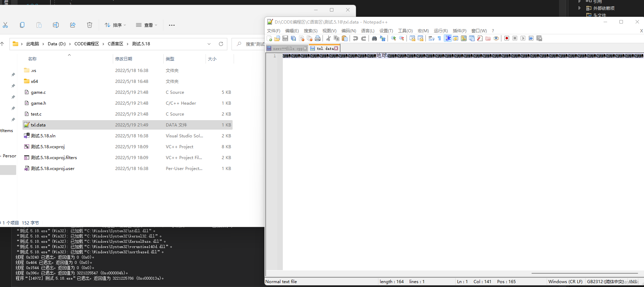Start macro recording with red dot

507,38
